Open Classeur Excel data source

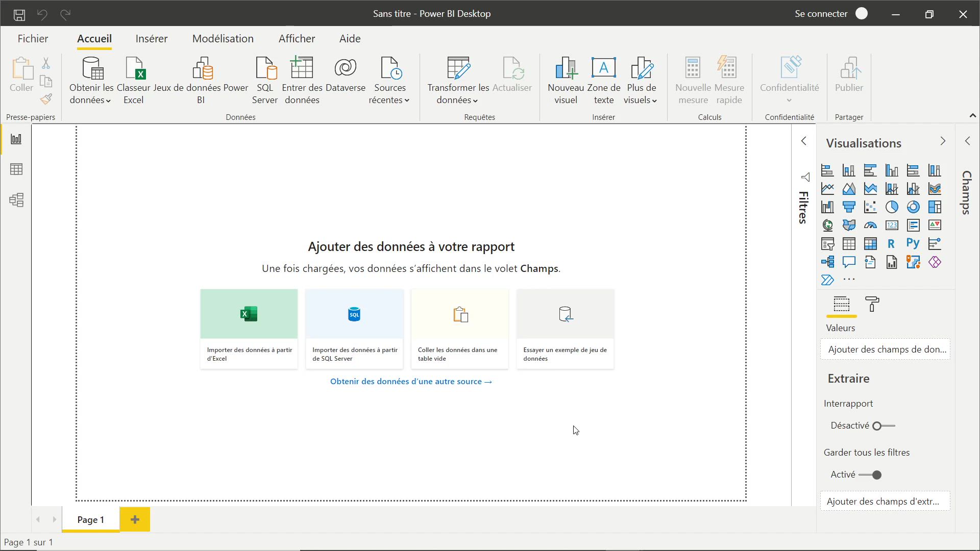[x=134, y=81]
